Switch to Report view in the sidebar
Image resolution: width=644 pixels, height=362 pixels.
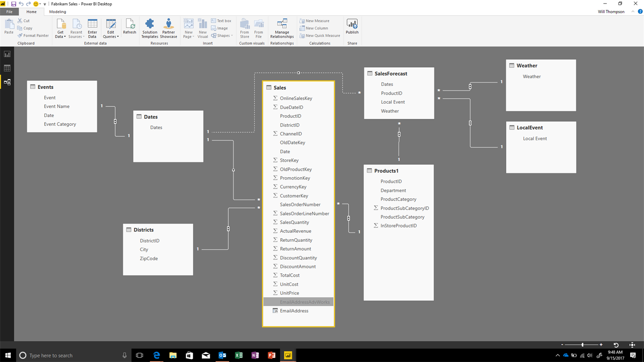7,54
